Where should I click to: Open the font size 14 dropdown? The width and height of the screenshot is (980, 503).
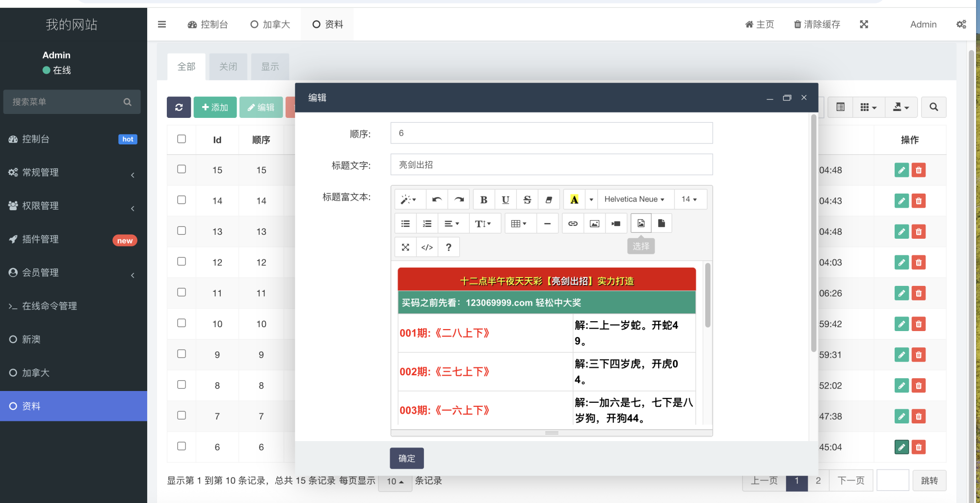click(690, 199)
